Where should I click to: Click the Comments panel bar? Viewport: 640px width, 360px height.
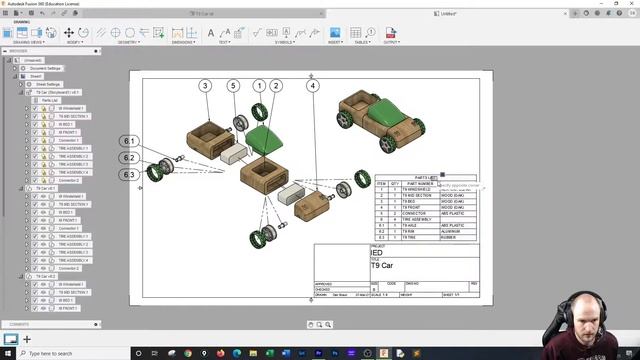(51, 324)
